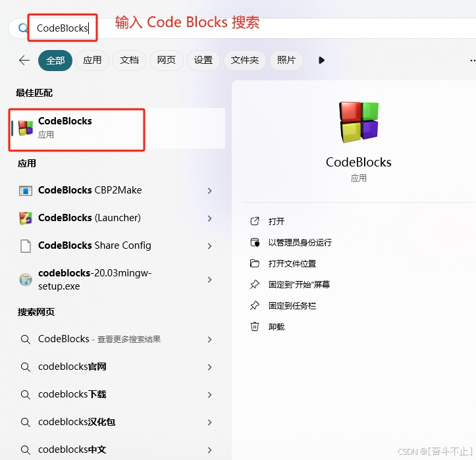Click the pin icon for 固定到任务栏
This screenshot has height=460, width=476.
(x=255, y=305)
